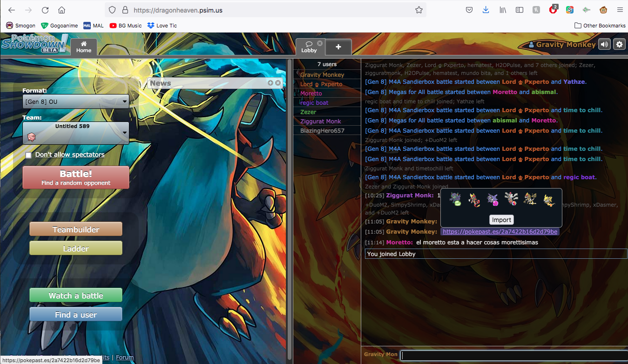Image resolution: width=628 pixels, height=364 pixels.
Task: Open battle between Lord Pxperto and regic boat
Action: (x=481, y=177)
